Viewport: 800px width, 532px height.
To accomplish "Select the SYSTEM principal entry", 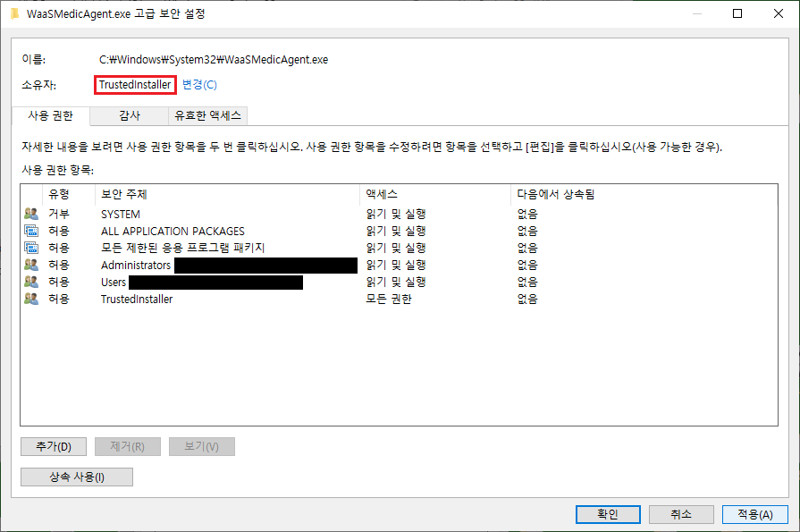I will coord(121,215).
